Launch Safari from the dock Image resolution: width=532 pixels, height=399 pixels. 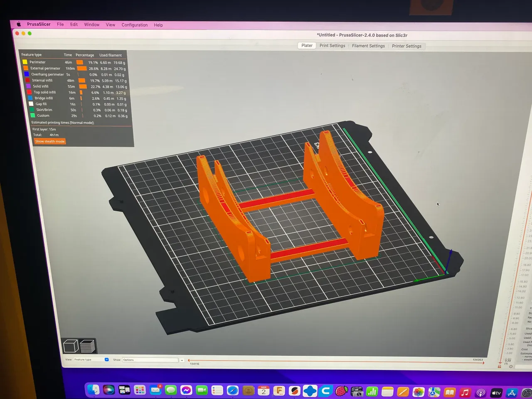[x=233, y=390]
